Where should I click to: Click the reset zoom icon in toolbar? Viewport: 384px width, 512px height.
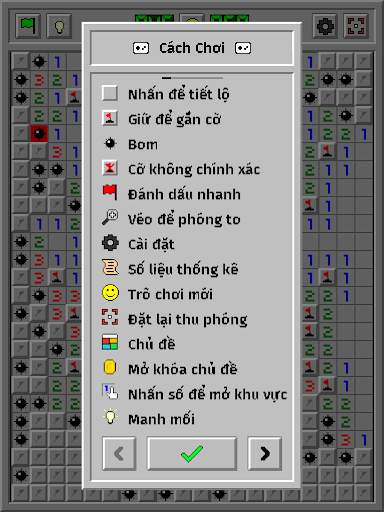(356, 25)
